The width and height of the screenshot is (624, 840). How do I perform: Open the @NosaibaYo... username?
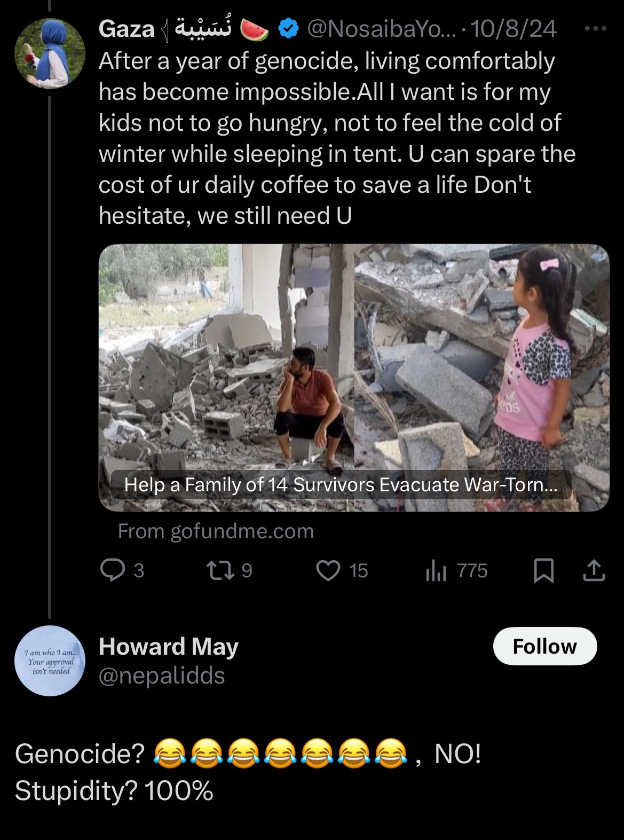382,29
